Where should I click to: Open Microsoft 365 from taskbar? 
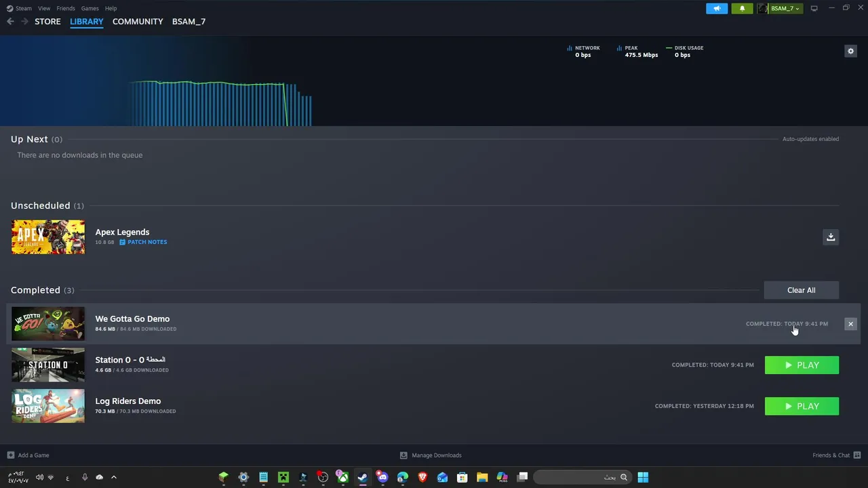502,477
